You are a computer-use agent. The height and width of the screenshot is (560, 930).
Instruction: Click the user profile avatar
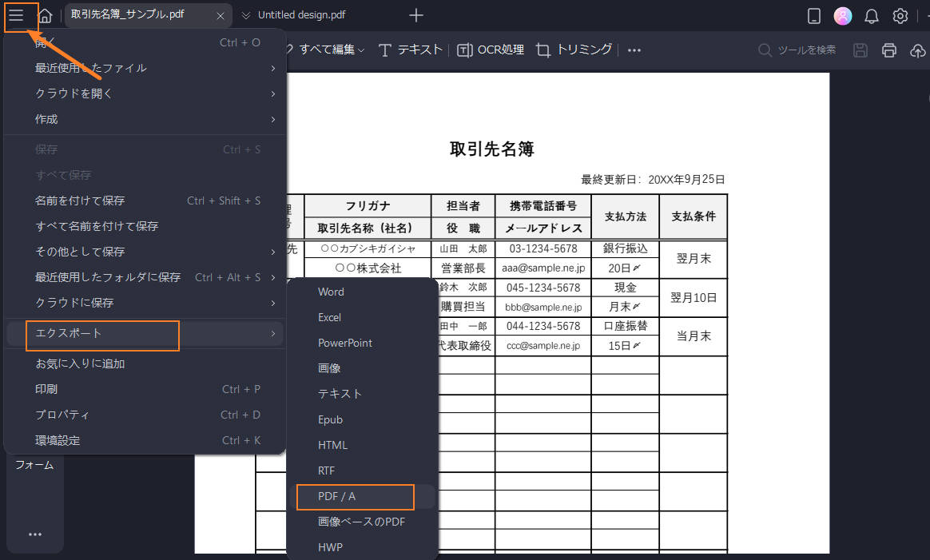(x=843, y=15)
